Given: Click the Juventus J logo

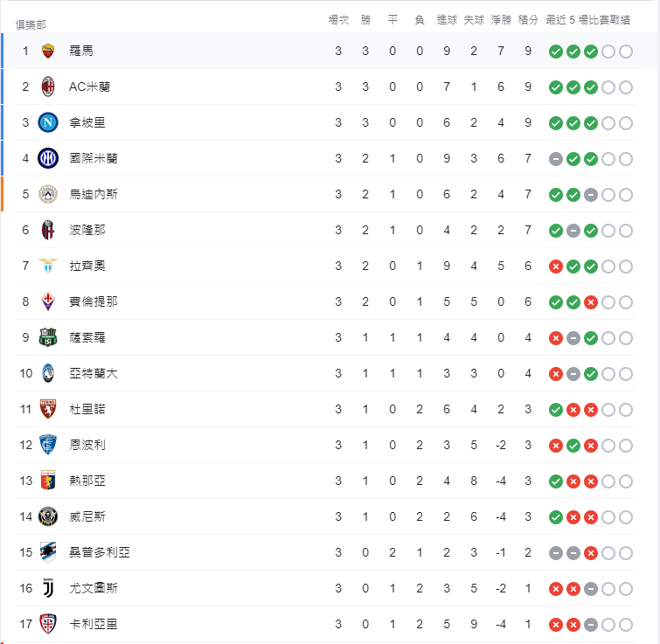Looking at the screenshot, I should [x=48, y=588].
